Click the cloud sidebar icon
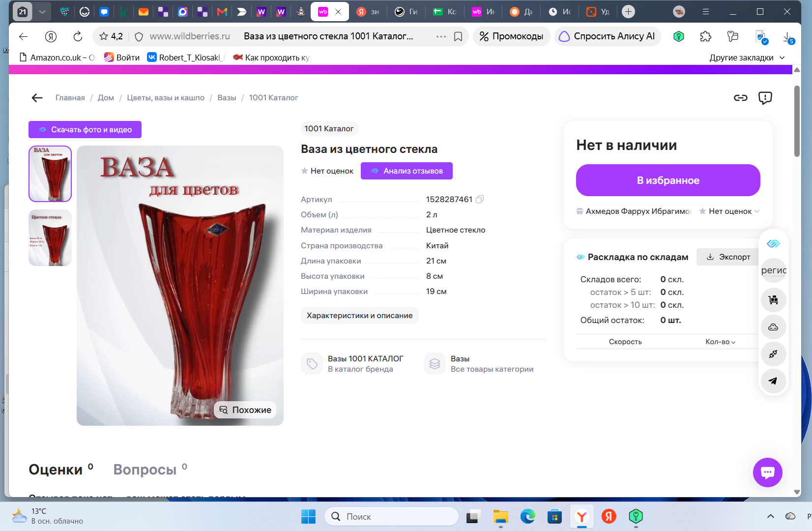Viewport: 812px width, 531px height. (773, 327)
